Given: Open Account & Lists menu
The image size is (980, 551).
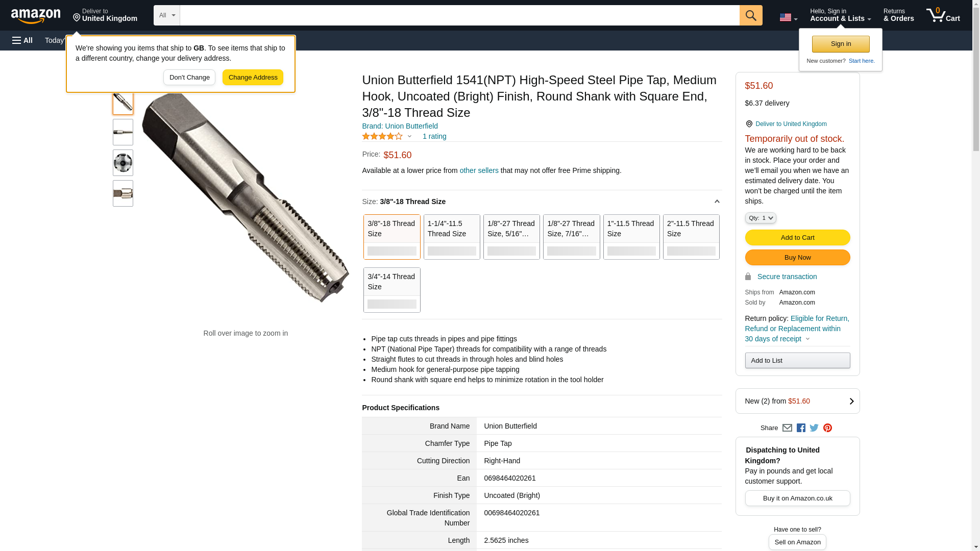Looking at the screenshot, I should [840, 15].
